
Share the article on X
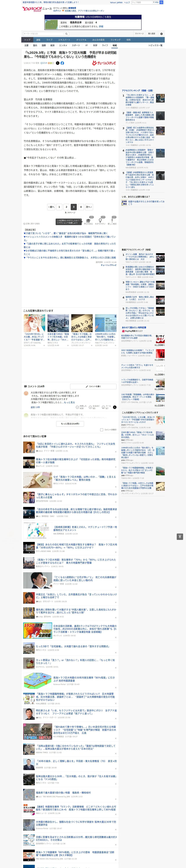(x=57, y=63)
